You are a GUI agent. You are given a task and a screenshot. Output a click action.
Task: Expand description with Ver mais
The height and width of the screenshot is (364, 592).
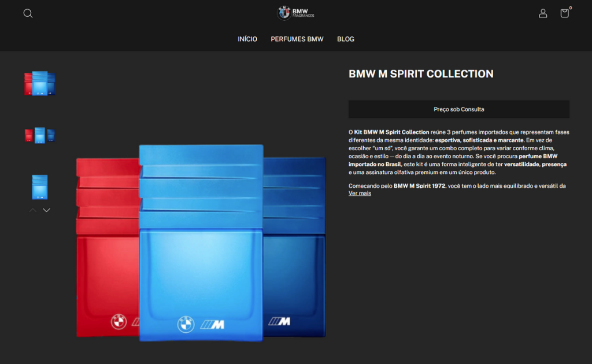point(360,194)
